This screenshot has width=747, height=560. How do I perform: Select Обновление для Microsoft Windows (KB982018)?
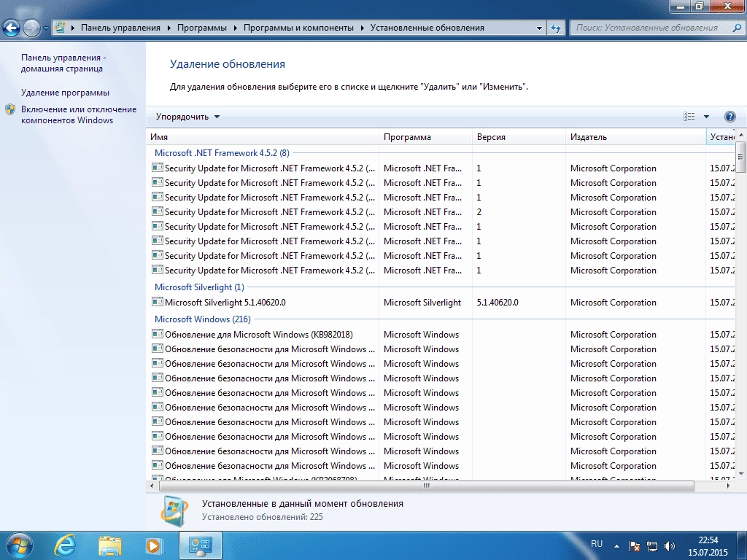tap(259, 334)
